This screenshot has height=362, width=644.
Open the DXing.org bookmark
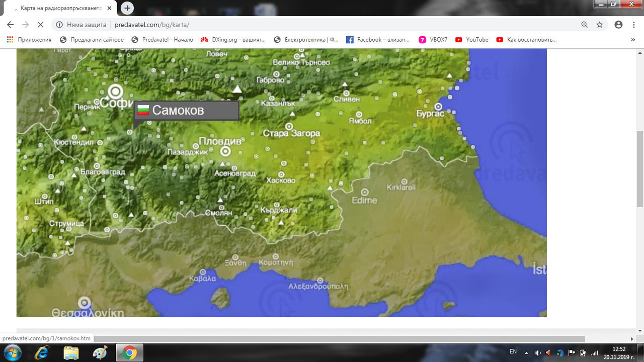[x=233, y=40]
